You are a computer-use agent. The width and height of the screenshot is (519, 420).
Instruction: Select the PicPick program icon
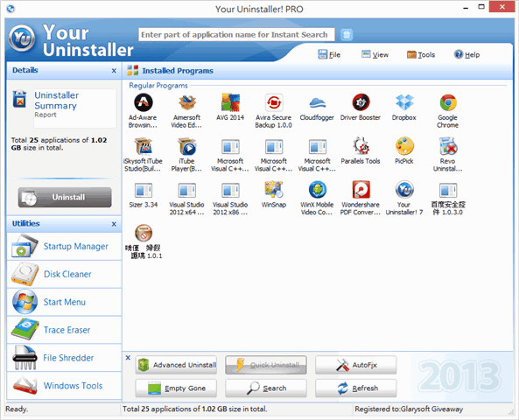click(404, 146)
